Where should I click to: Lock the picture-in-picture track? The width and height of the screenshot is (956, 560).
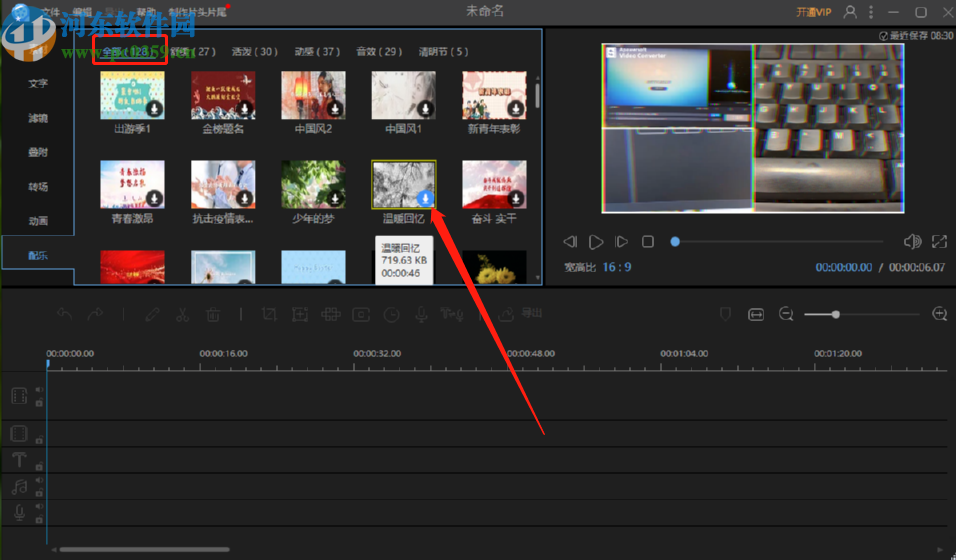tap(39, 440)
